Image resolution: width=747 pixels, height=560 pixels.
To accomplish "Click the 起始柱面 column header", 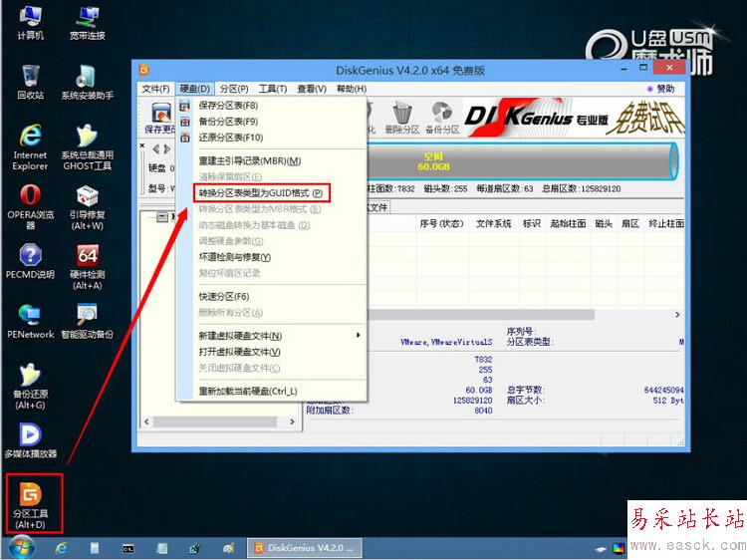I will [x=568, y=223].
